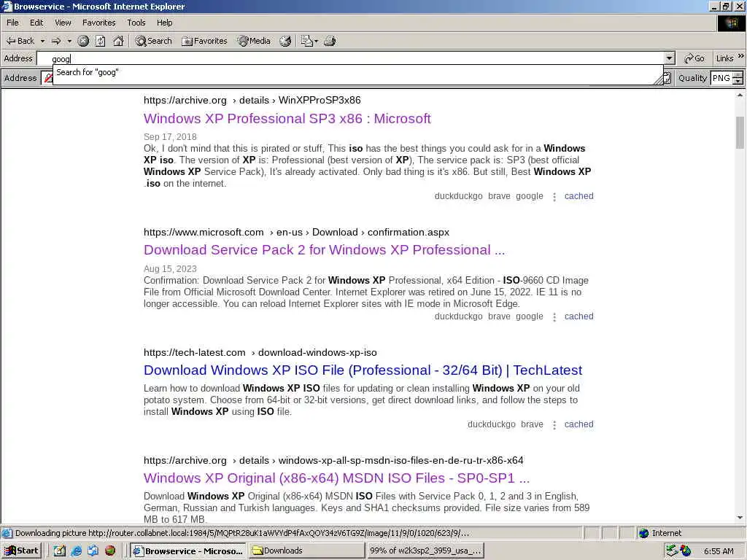The width and height of the screenshot is (747, 560).
Task: Expand the address bar dropdown arrow
Action: tap(670, 58)
